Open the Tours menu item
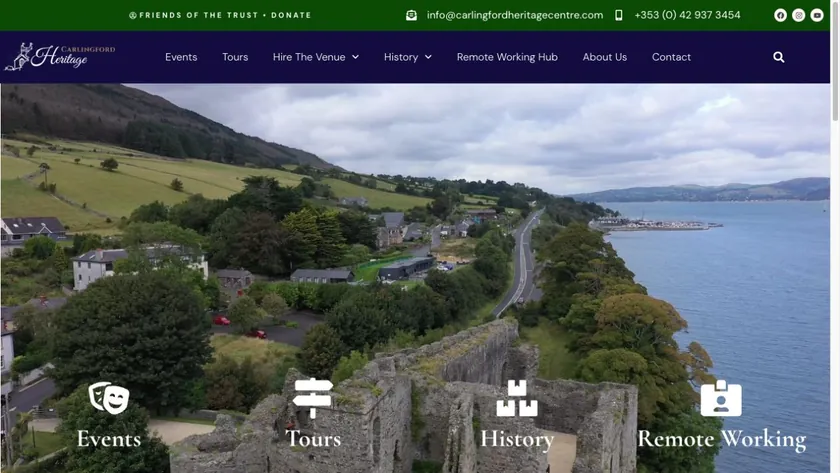840x473 pixels. point(235,57)
